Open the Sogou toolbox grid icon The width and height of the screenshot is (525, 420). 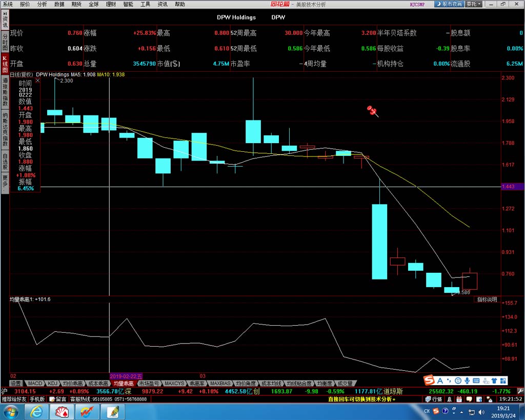point(503,381)
